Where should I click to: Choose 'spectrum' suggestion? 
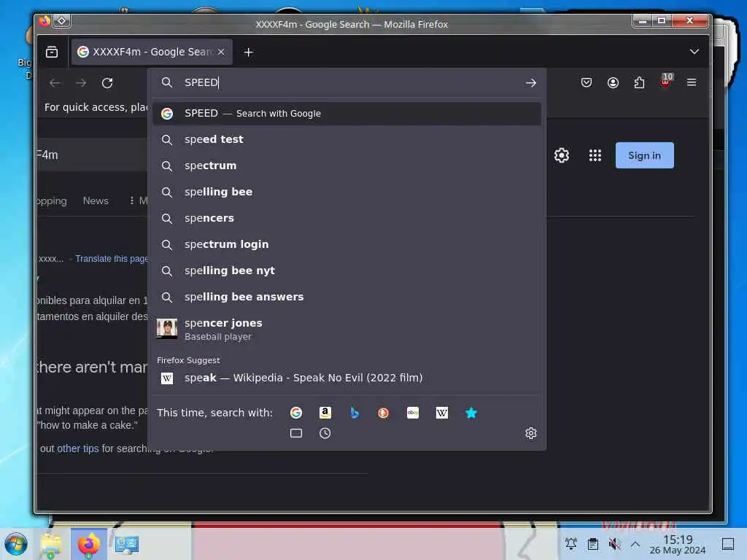pos(347,166)
